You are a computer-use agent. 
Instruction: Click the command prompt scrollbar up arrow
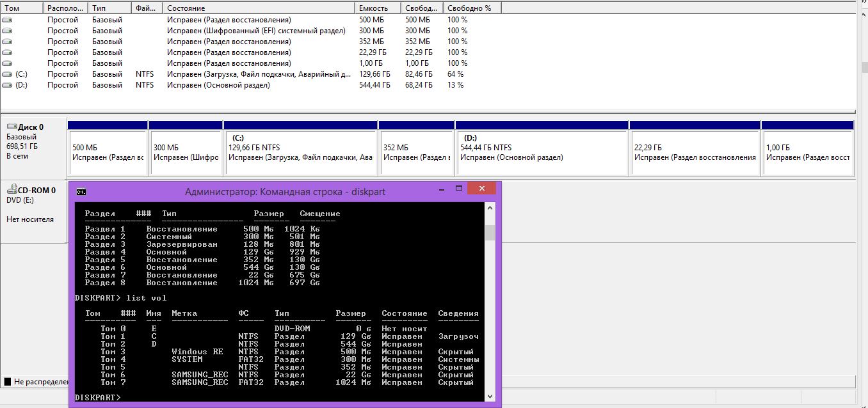pyautogui.click(x=490, y=208)
